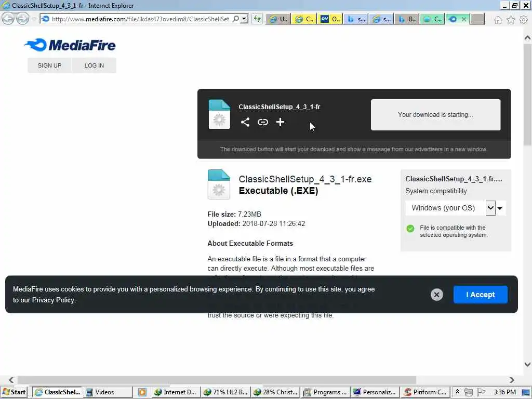Screen dimensions: 532x399
Task: Click the 'File size: 7.23MB' text
Action: tap(234, 214)
